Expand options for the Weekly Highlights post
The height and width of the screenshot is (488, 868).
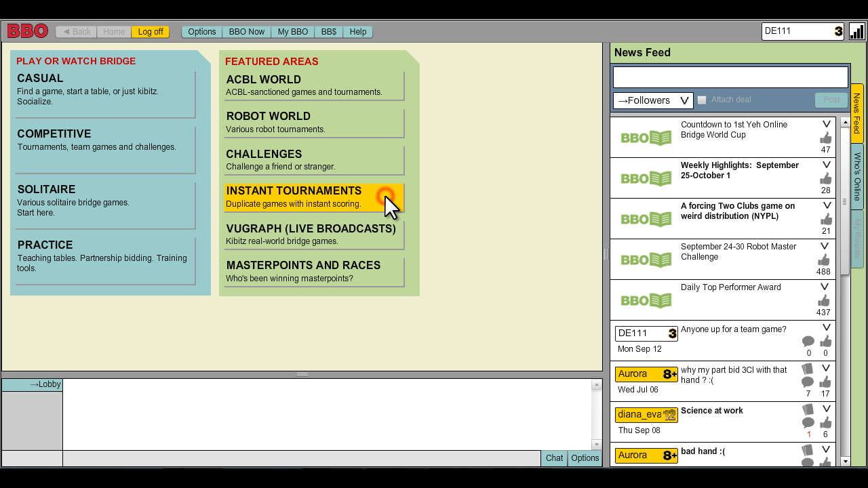tap(827, 165)
